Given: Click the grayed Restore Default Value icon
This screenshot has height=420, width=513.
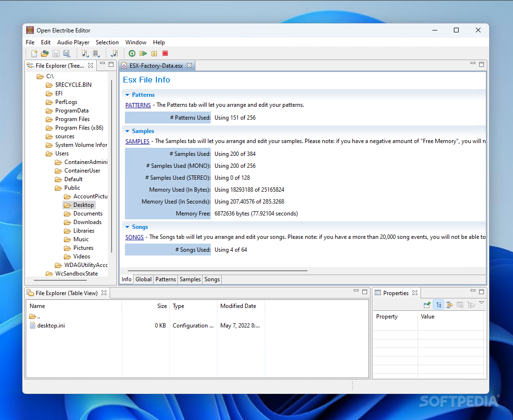Looking at the screenshot, I should (x=460, y=305).
